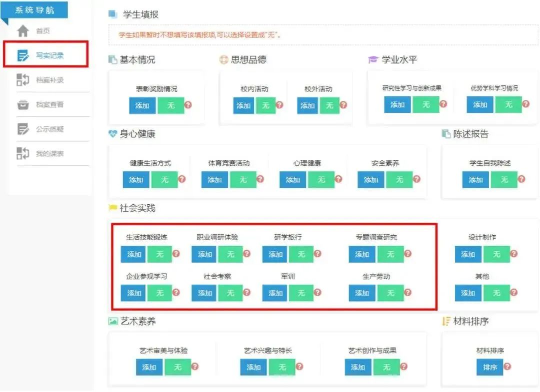The image size is (540, 392).
Task: Set 研学旅行 to 无
Action: [301, 254]
